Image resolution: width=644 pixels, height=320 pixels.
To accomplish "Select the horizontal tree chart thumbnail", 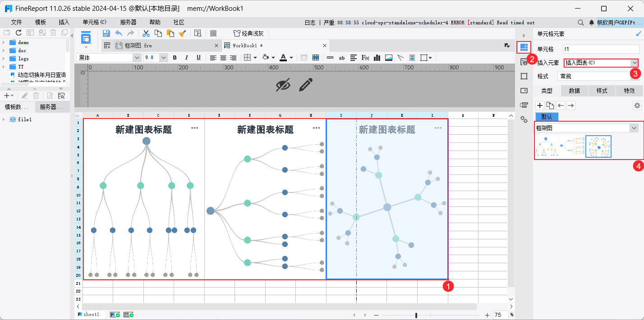I will pyautogui.click(x=572, y=146).
